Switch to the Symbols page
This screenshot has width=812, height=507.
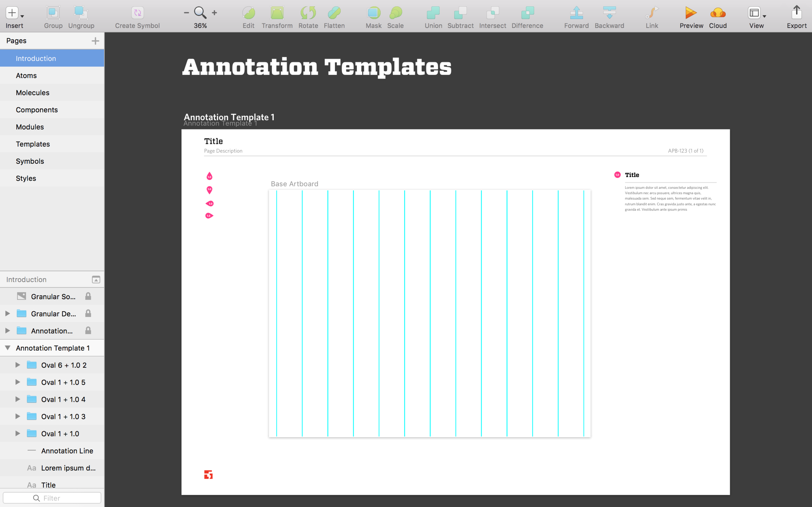30,161
